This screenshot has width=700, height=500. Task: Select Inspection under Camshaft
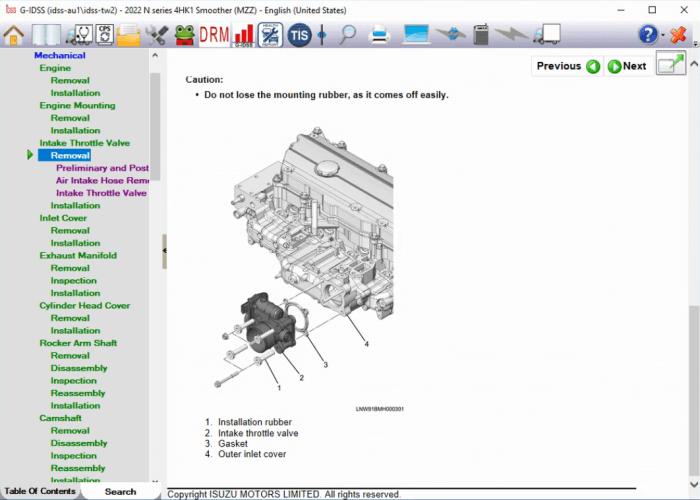coord(74,456)
